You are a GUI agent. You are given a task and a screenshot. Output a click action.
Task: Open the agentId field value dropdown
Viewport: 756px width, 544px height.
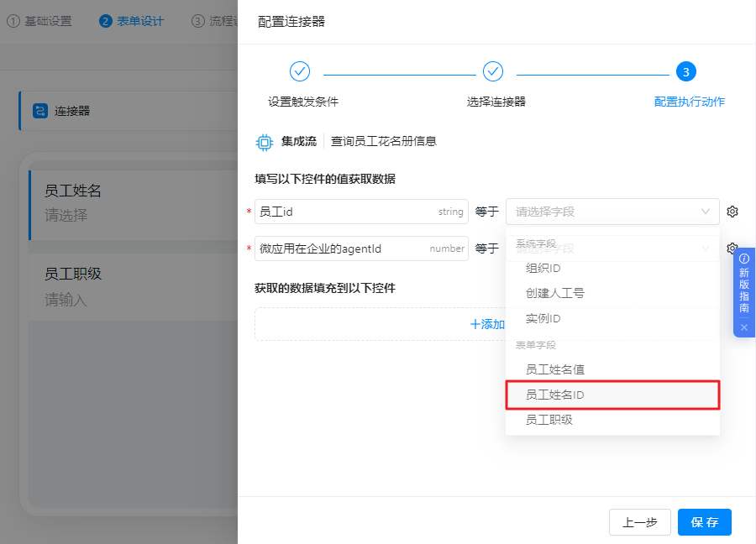click(x=612, y=248)
